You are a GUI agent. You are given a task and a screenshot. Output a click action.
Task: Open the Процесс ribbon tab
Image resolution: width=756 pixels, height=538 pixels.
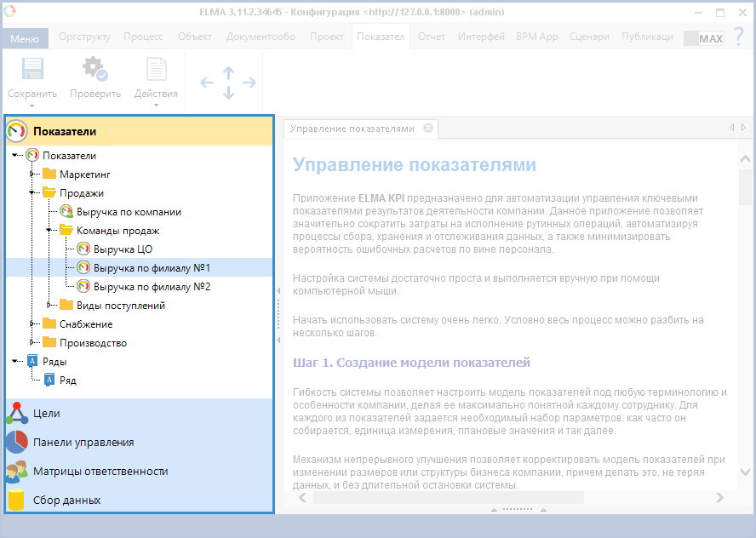point(143,37)
